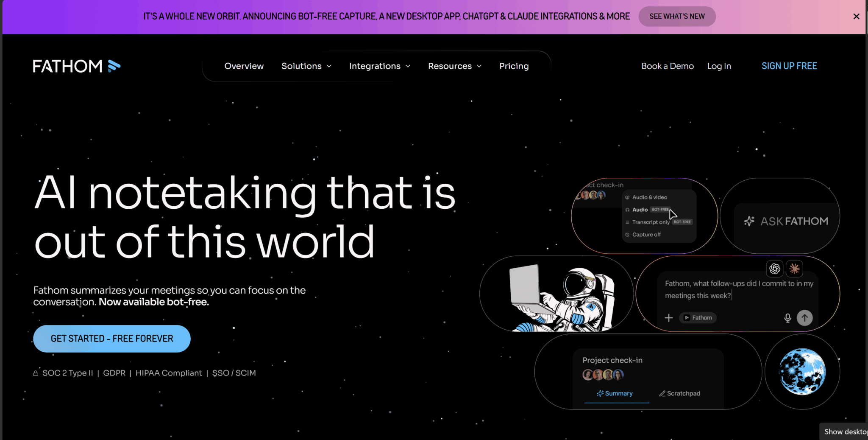Viewport: 868px width, 440px height.
Task: Select the Audio bot-free option
Action: [x=648, y=210]
